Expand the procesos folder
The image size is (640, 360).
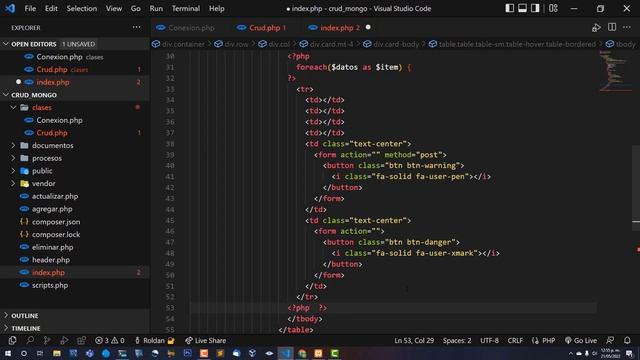coord(13,158)
